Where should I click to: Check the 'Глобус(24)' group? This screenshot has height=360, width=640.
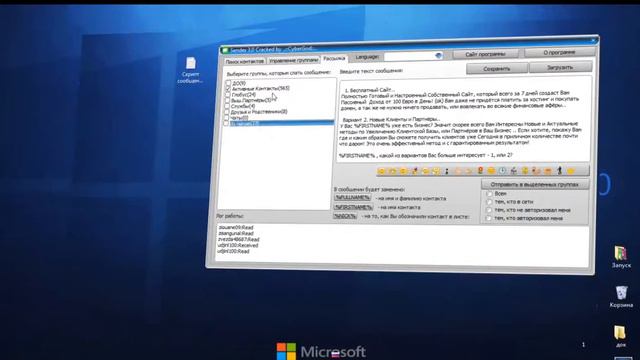pyautogui.click(x=228, y=95)
